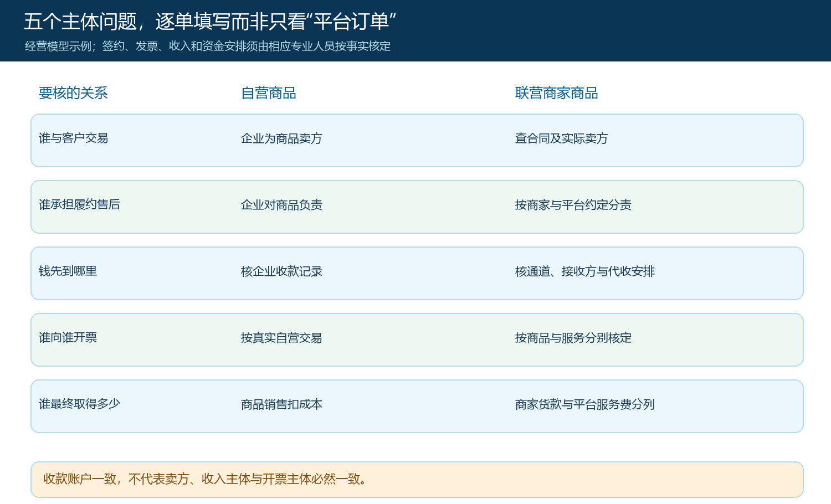
Task: Click the title 五个主体问题，逐单填写而非只看"平台订单"
Action: coord(210,22)
